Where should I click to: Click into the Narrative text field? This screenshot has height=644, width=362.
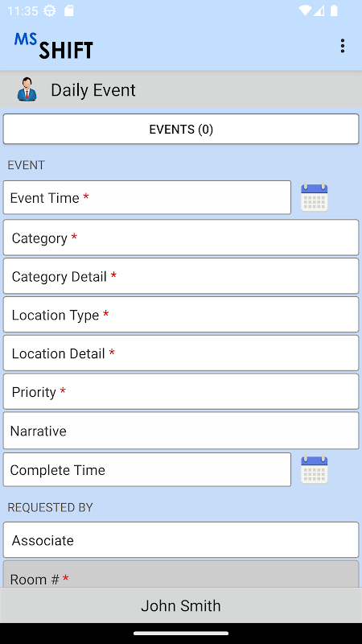pos(181,431)
